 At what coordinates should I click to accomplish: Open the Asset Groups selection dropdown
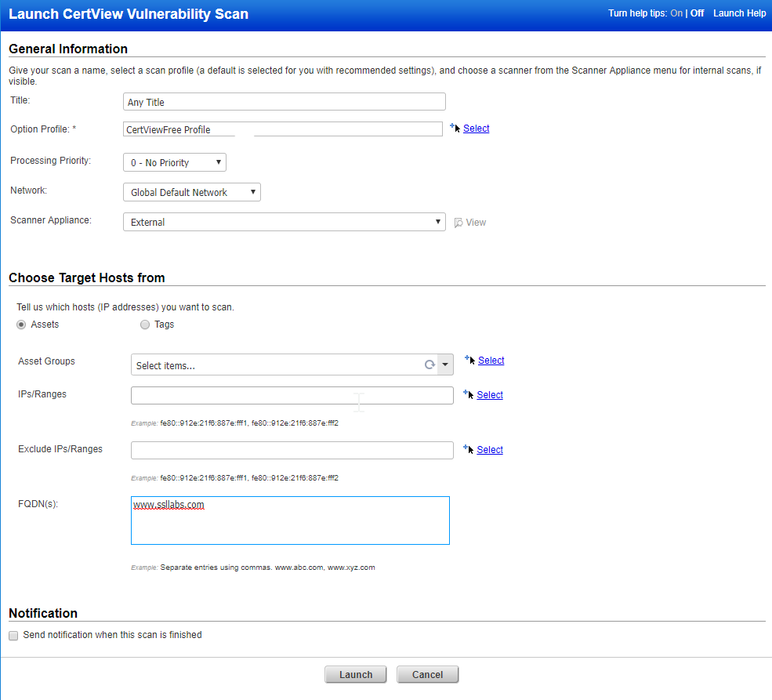tap(446, 365)
